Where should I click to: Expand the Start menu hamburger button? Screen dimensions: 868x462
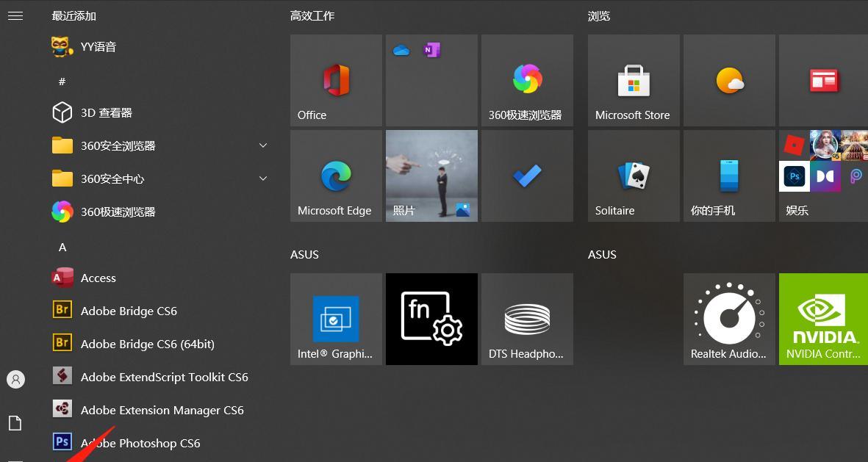(x=15, y=16)
